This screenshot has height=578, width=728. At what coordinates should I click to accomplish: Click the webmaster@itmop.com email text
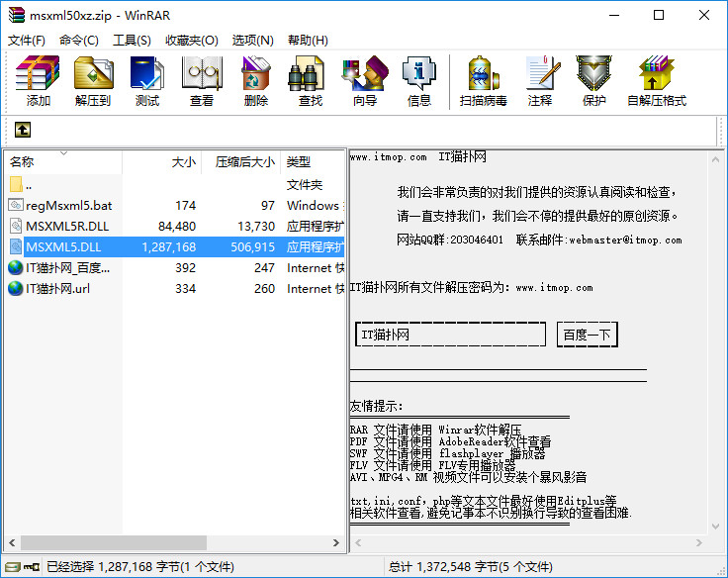pos(625,240)
